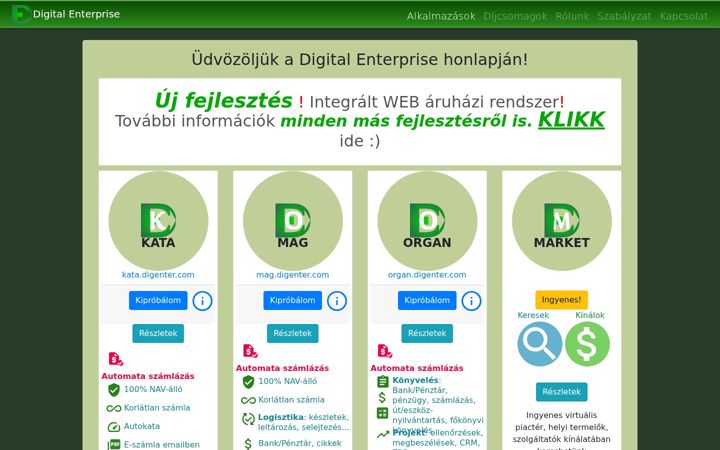Screen dimensions: 720x450
Task: Open the Díjcsomagok menu item
Action: pyautogui.click(x=515, y=16)
